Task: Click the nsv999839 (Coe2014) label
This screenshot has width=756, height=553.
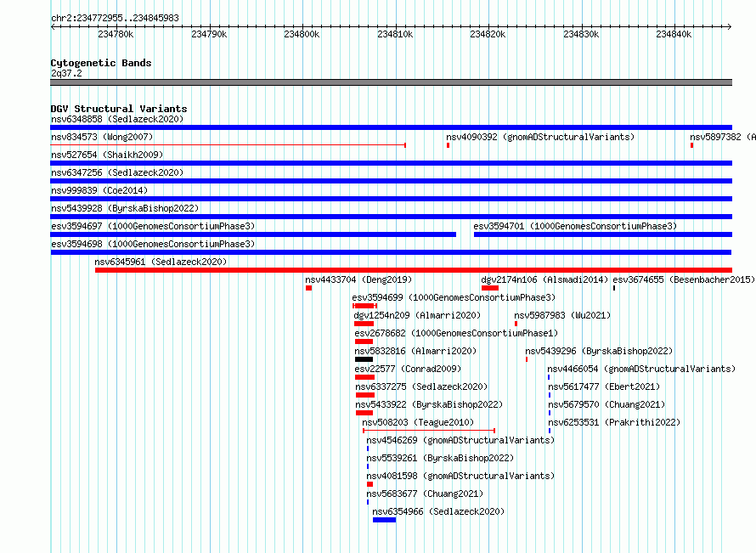Action: pyautogui.click(x=99, y=190)
